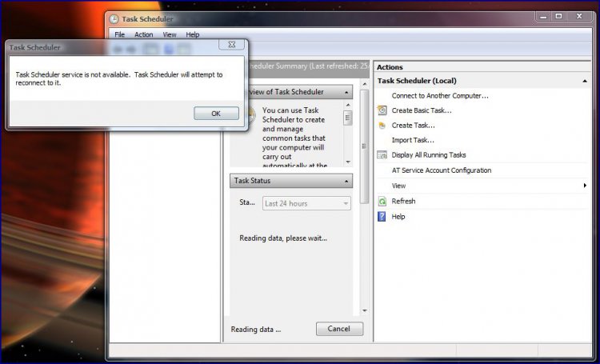Maximize the Task Scheduler main window
This screenshot has height=364, width=600.
[x=558, y=17]
